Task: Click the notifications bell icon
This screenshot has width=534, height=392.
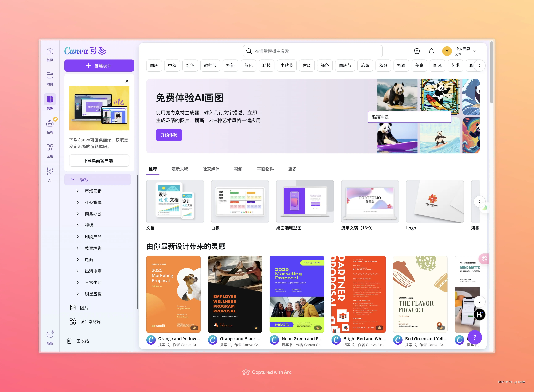Action: click(431, 51)
